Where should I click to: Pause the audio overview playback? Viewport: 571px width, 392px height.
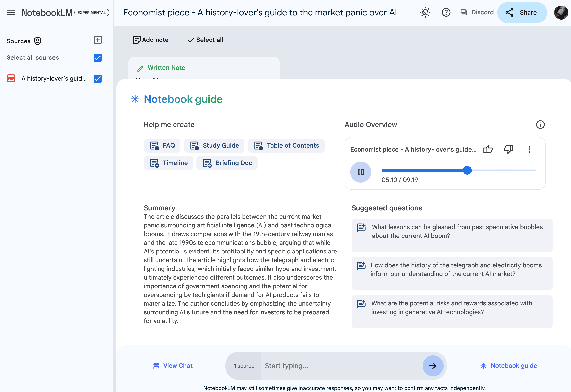coord(361,172)
